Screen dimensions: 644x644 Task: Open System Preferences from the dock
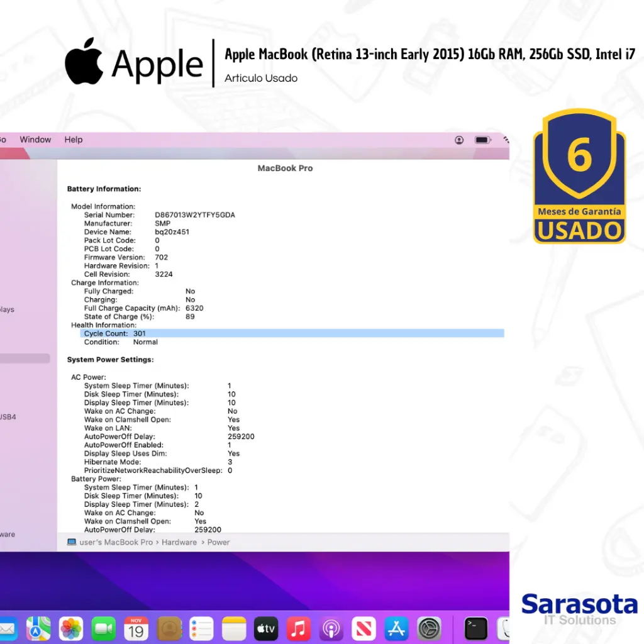[x=430, y=628]
